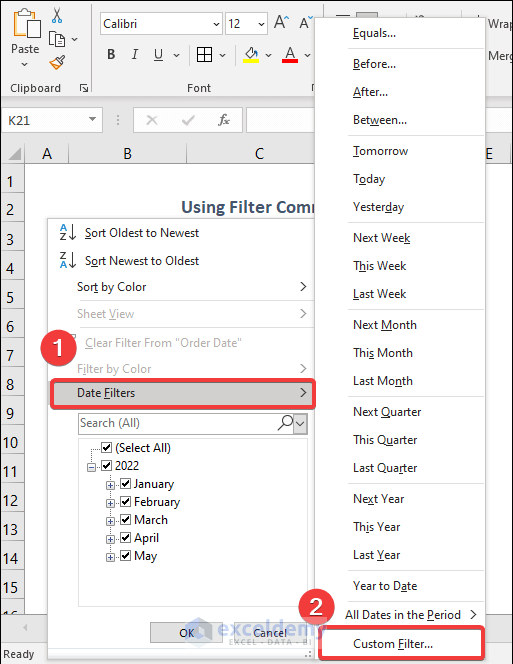The height and width of the screenshot is (664, 513).
Task: Click the Select All corner triangle
Action: coord(14,153)
